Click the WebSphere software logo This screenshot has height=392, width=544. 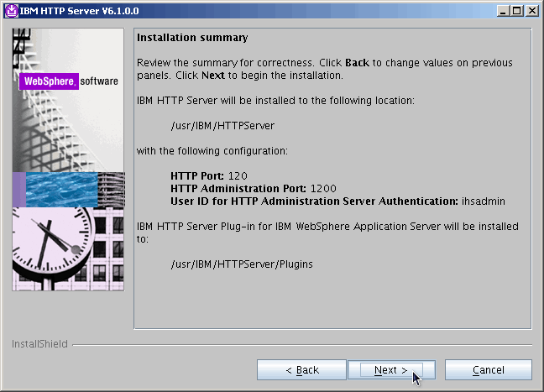pyautogui.click(x=70, y=82)
